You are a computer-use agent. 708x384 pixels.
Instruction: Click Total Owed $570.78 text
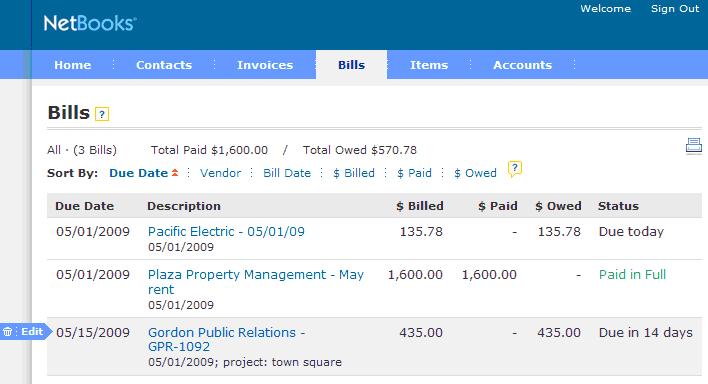(360, 150)
